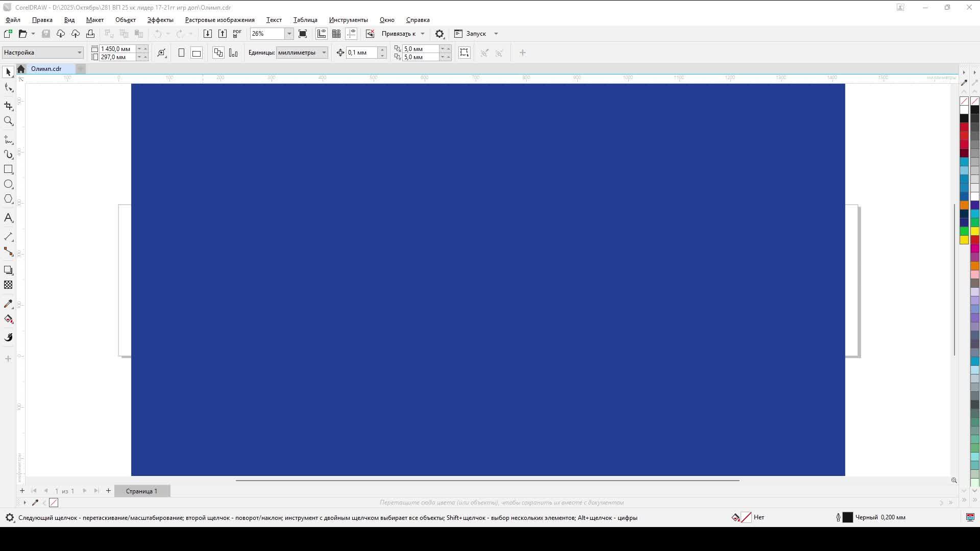Open the Publish to PDF dialog
Viewport: 980px width, 551px height.
[237, 33]
